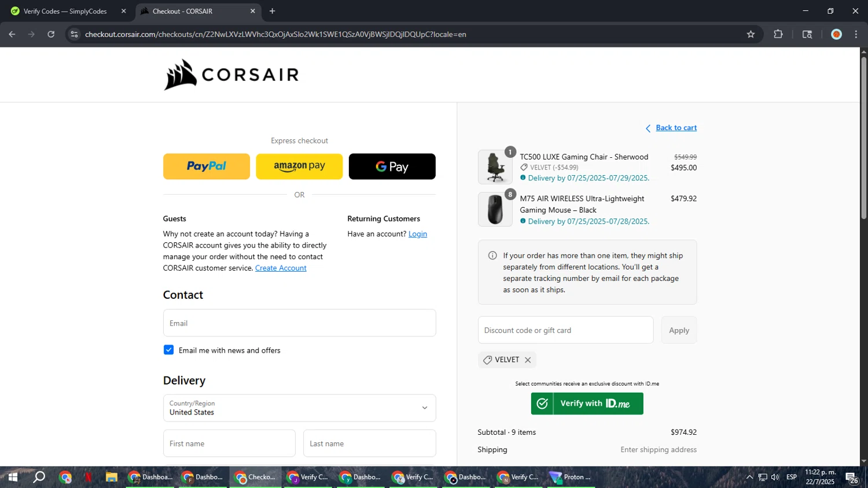Go back to cart
Screen dimensions: 868x488
[x=676, y=128]
